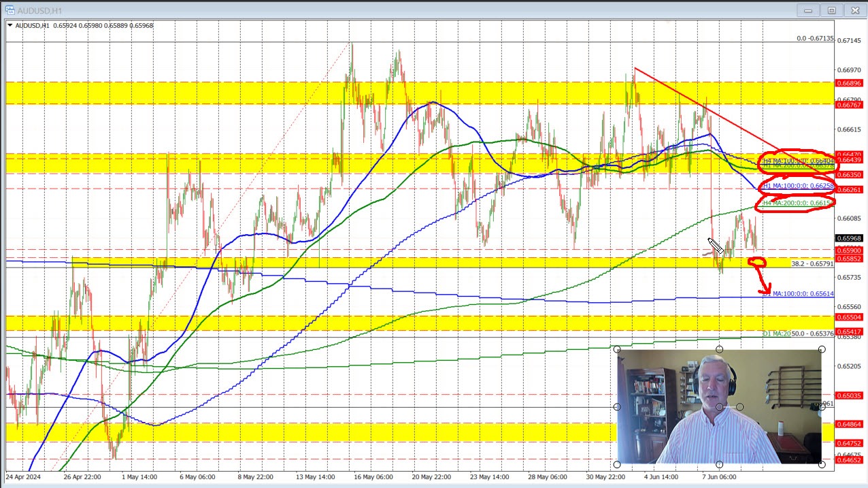Image resolution: width=868 pixels, height=488 pixels.
Task: Click the minimize button on the chart window
Action: 808,10
